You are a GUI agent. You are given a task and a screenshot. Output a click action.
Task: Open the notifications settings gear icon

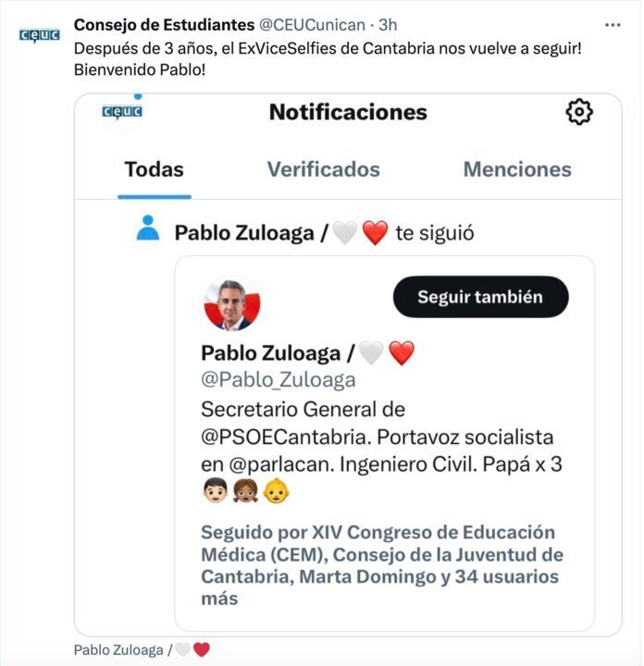(579, 112)
